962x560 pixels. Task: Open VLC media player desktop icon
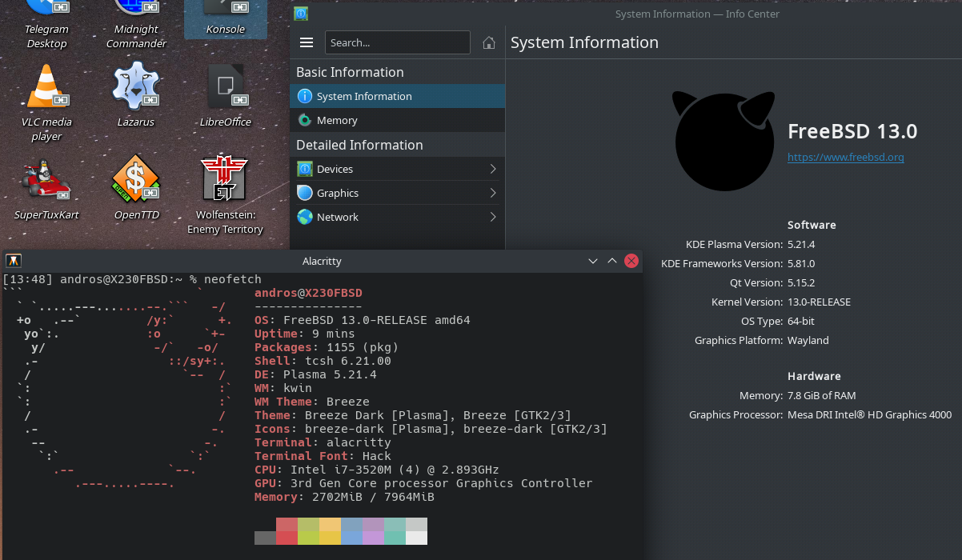[46, 86]
